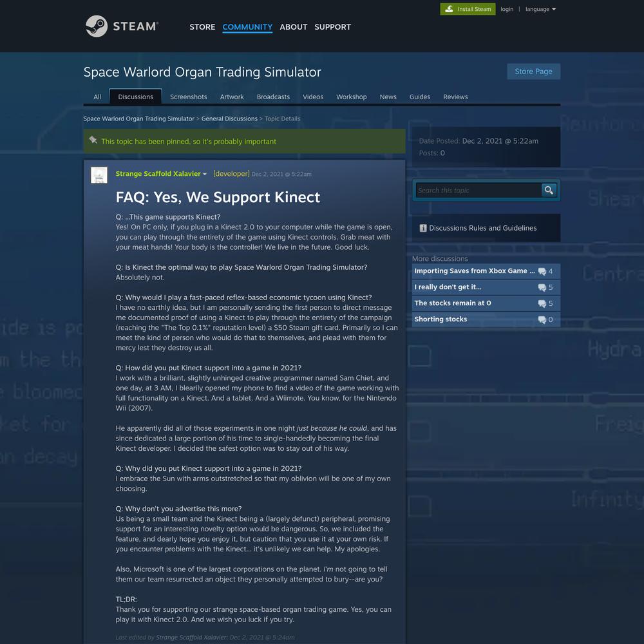Click the Install Steam button
Image resolution: width=644 pixels, height=644 pixels.
pyautogui.click(x=468, y=9)
